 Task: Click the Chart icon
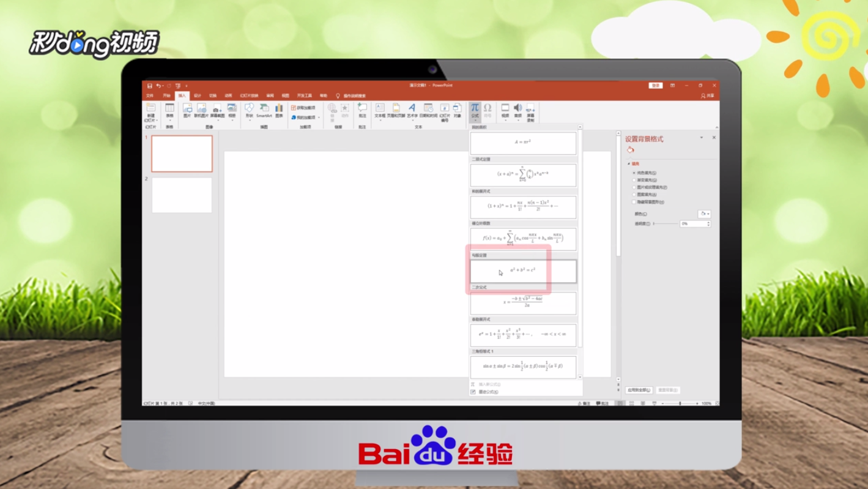(279, 108)
